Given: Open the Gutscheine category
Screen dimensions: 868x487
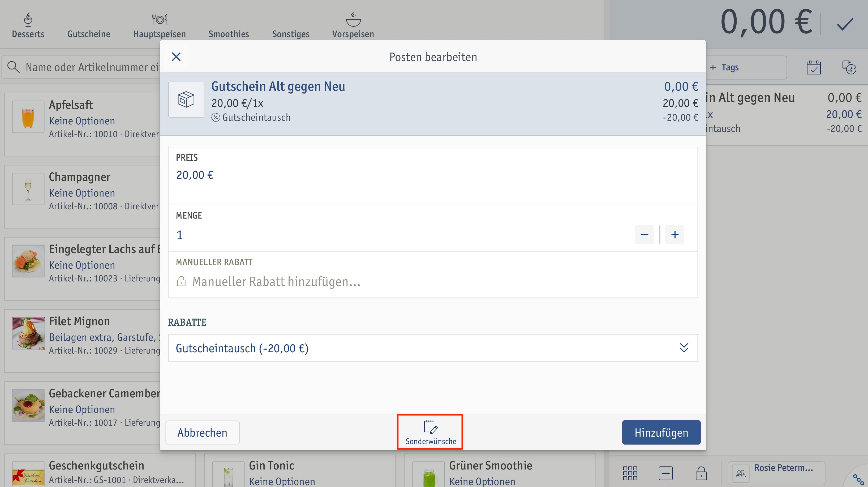Looking at the screenshot, I should pyautogui.click(x=89, y=34).
